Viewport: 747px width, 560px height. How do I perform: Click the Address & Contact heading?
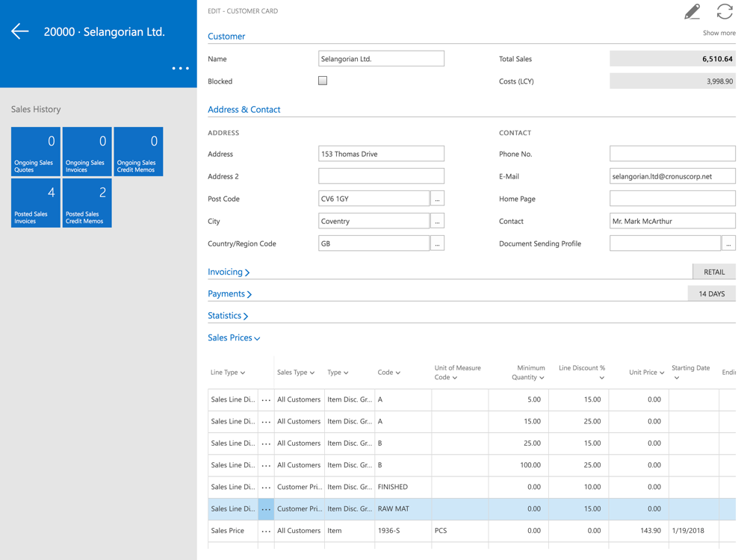[244, 110]
